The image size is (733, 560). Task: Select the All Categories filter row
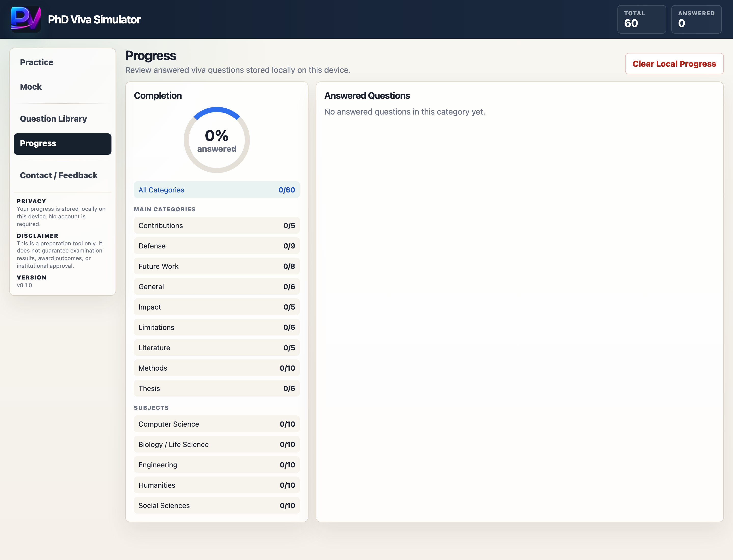217,190
